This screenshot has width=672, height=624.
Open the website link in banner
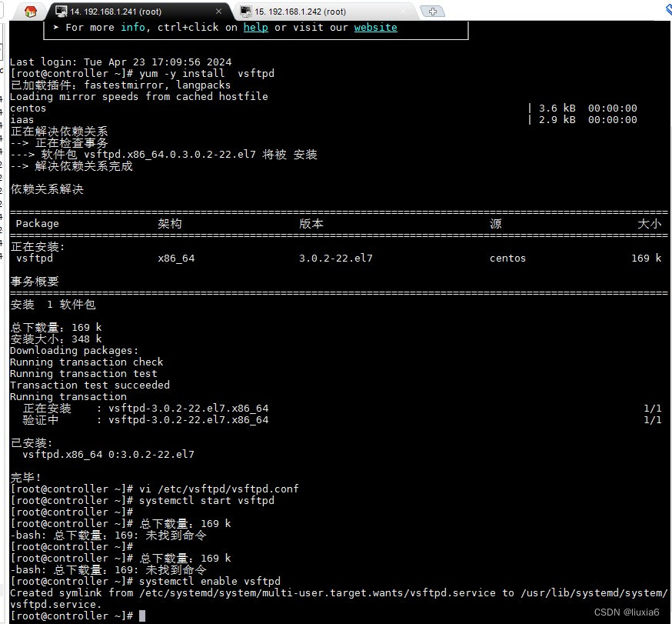tap(375, 28)
